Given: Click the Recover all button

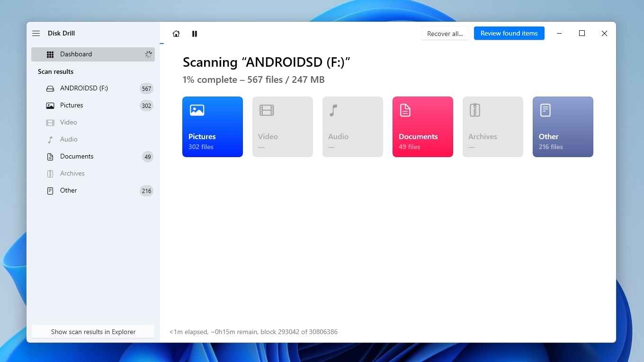Looking at the screenshot, I should pos(445,33).
